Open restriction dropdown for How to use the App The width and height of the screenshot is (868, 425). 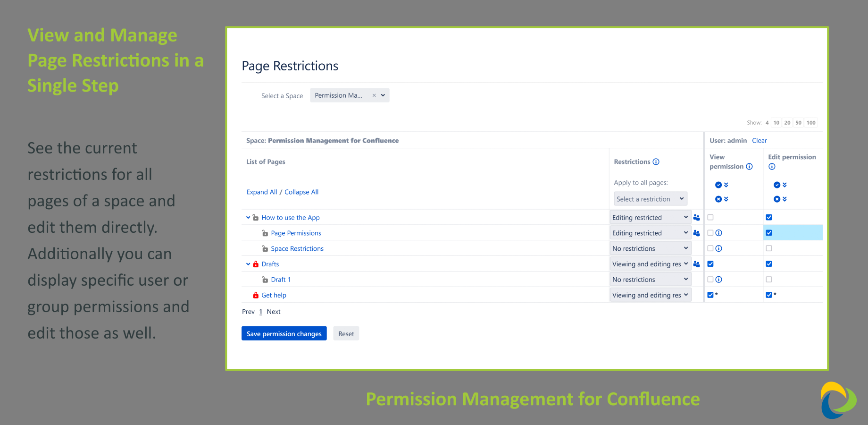(x=651, y=217)
